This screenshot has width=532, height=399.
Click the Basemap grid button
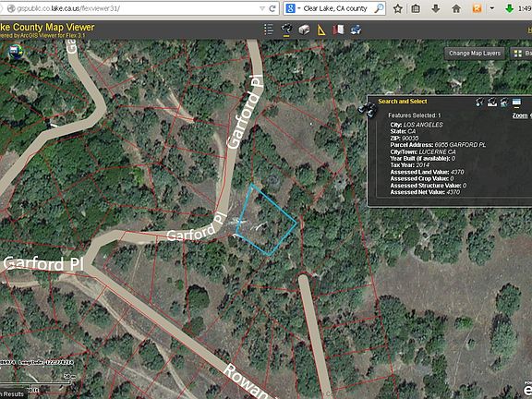point(522,54)
